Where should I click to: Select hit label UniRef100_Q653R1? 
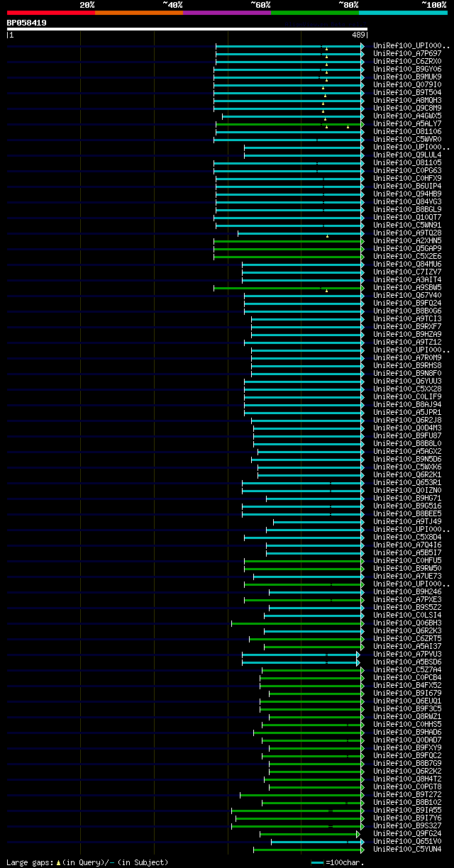point(407,483)
